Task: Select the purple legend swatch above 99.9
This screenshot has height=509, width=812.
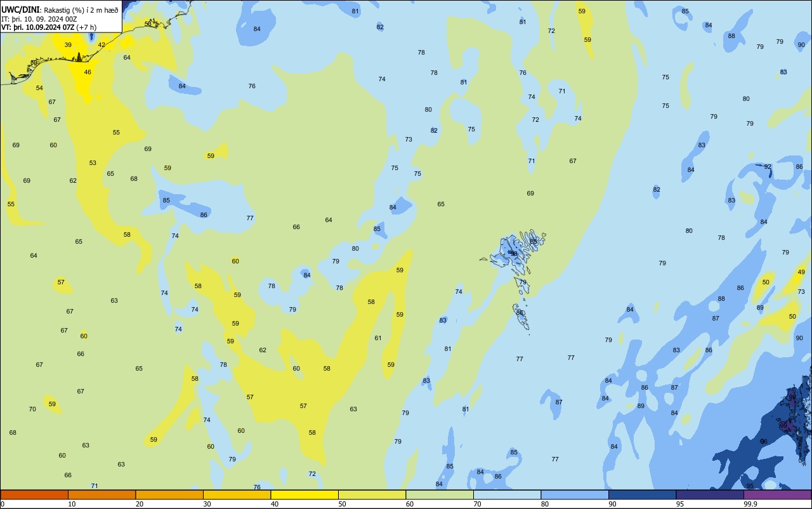Action: pos(777,494)
